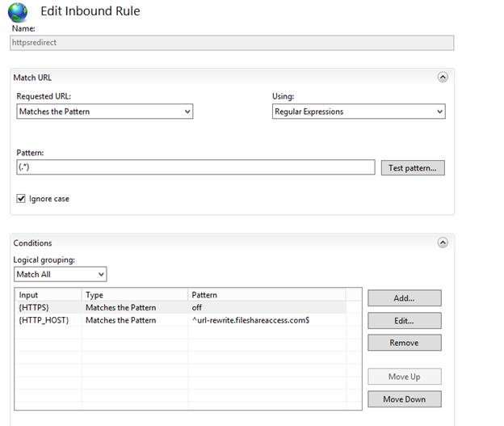Open the Using Regular Expressions dropdown
Viewport: 504px width, 426px height.
[x=359, y=112]
